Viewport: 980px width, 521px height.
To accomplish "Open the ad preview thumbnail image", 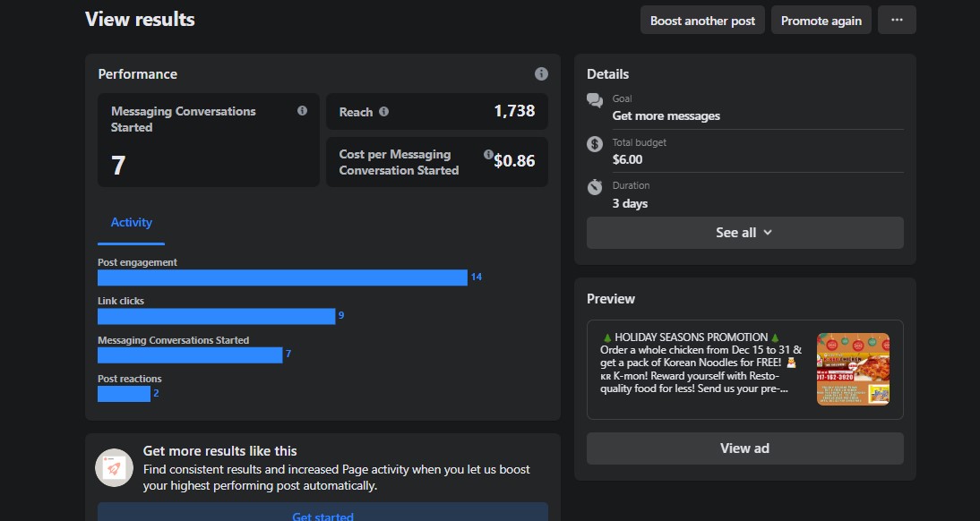I will point(853,369).
